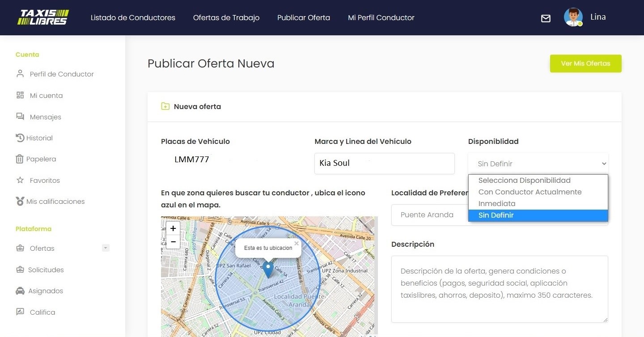Click the Favoritos star icon
Image resolution: width=644 pixels, height=337 pixels.
tap(20, 180)
